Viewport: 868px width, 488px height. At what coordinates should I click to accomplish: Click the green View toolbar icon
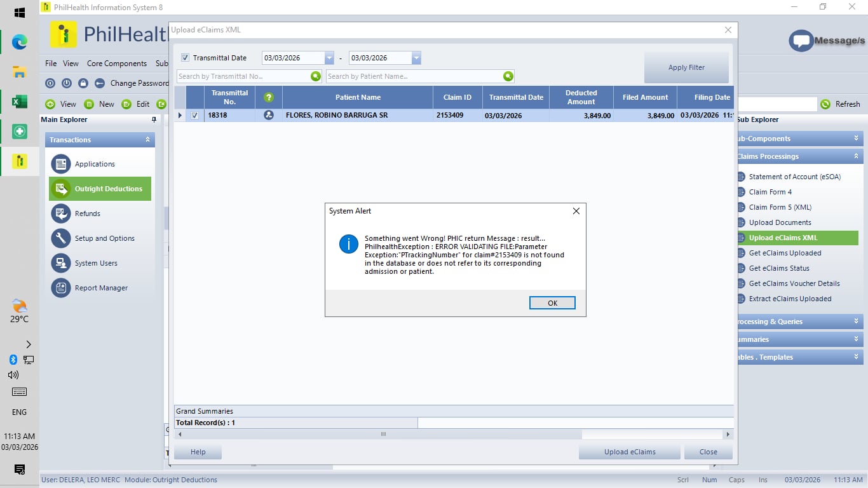(x=50, y=104)
